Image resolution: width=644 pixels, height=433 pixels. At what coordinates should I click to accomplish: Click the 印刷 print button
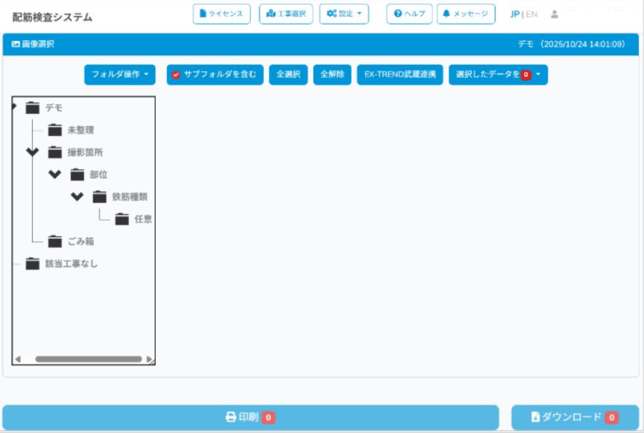[x=250, y=417]
